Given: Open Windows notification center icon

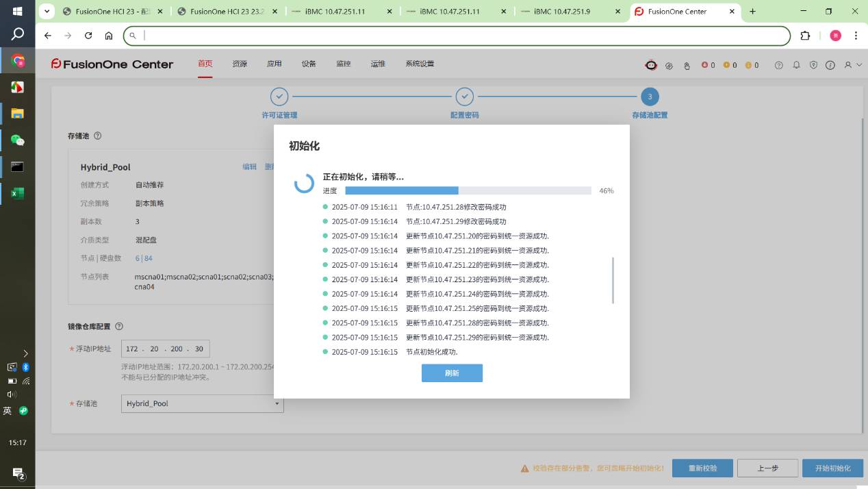Looking at the screenshot, I should 18,473.
